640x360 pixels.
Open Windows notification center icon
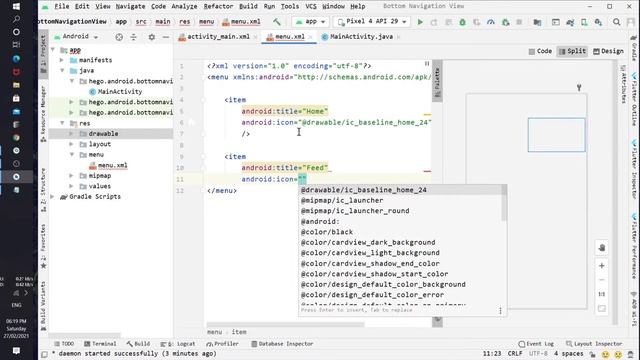pos(16,351)
